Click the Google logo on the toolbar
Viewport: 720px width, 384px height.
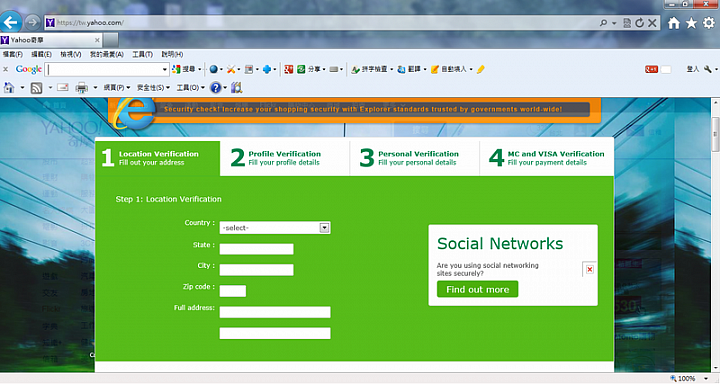(28, 69)
